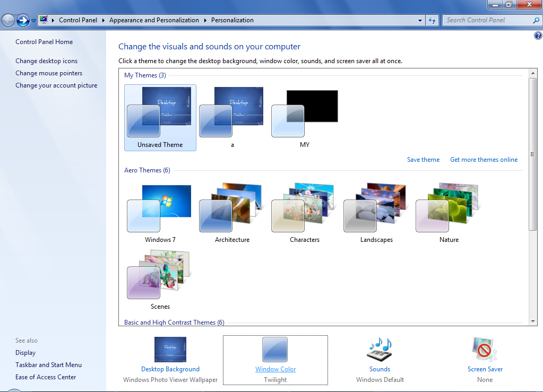
Task: Open Change mouse pointers
Action: click(x=49, y=73)
